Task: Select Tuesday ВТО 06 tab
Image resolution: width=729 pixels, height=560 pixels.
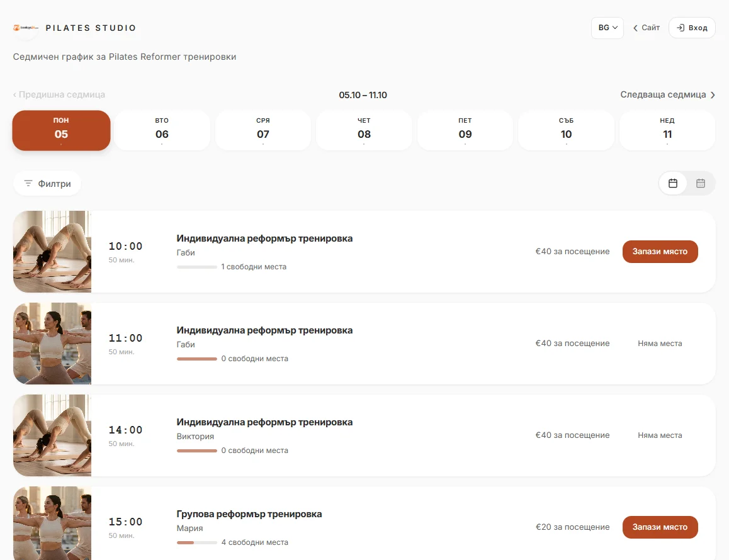Action: pyautogui.click(x=162, y=131)
